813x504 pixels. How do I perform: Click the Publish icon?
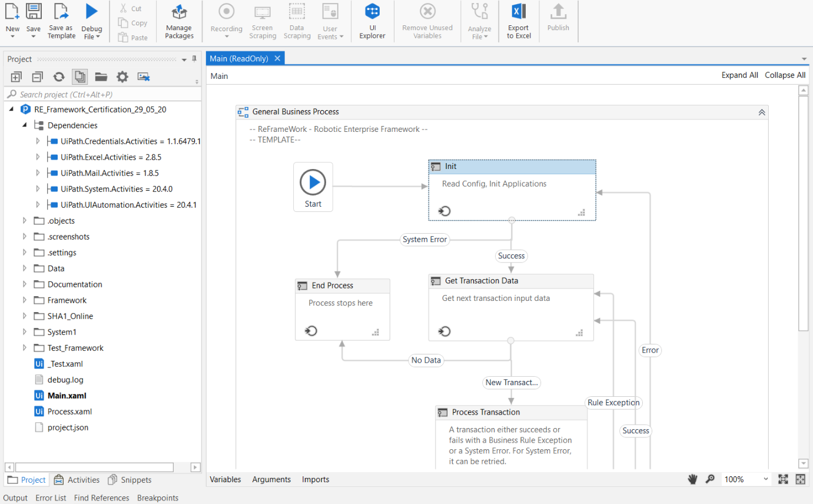558,12
